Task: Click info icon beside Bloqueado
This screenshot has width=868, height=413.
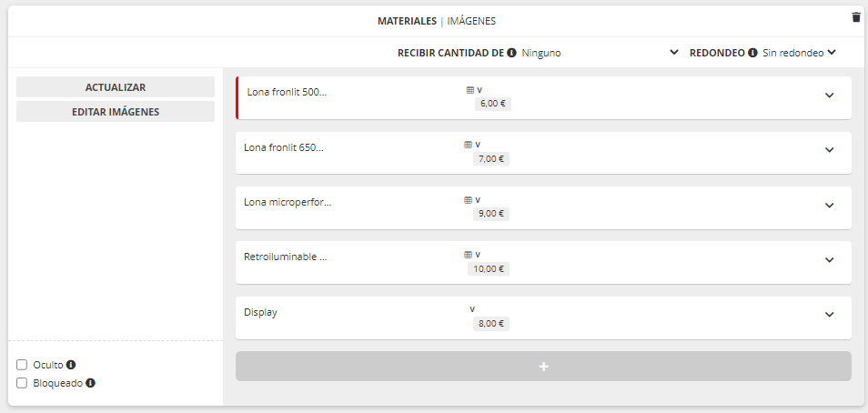Action: pyautogui.click(x=91, y=383)
